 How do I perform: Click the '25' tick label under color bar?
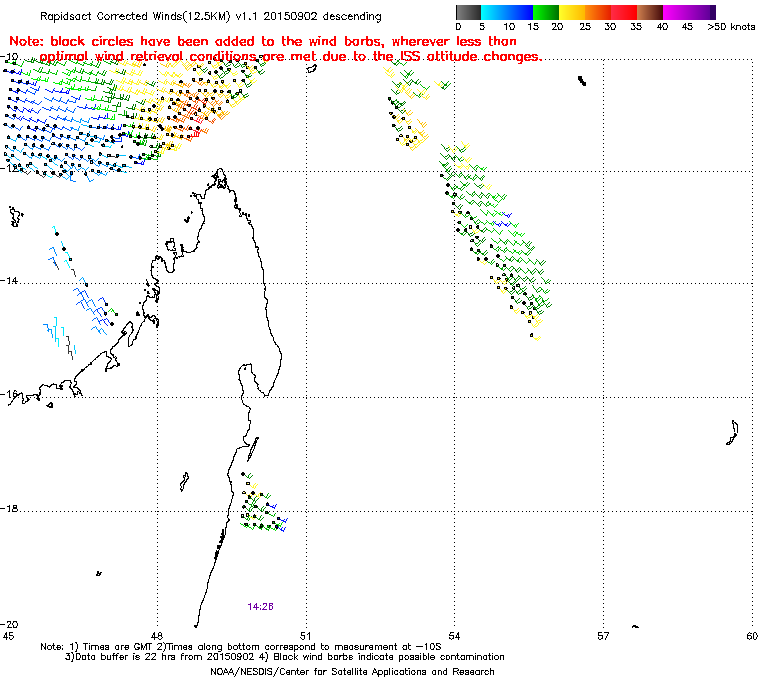point(585,27)
